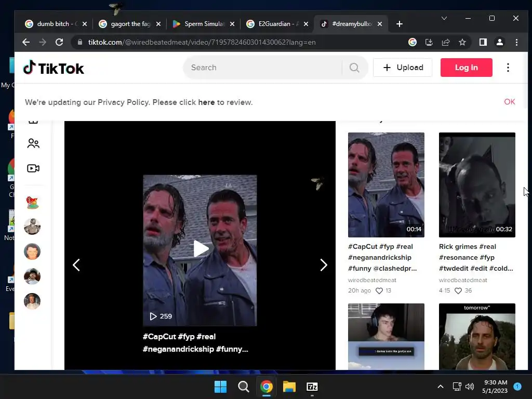Go forward in Chrome

click(x=43, y=42)
